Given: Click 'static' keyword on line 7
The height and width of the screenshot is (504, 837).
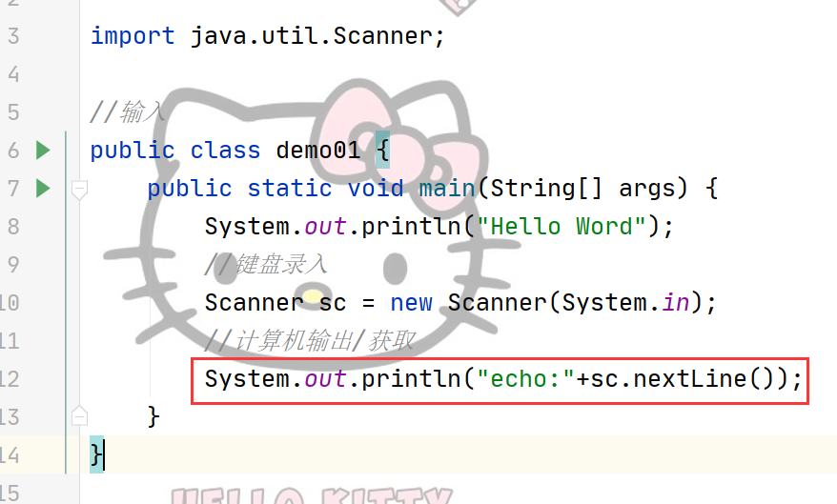Looking at the screenshot, I should [x=290, y=189].
